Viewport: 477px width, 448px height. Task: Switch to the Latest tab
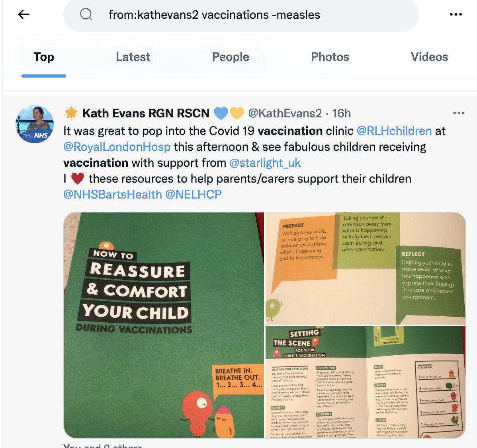[133, 57]
